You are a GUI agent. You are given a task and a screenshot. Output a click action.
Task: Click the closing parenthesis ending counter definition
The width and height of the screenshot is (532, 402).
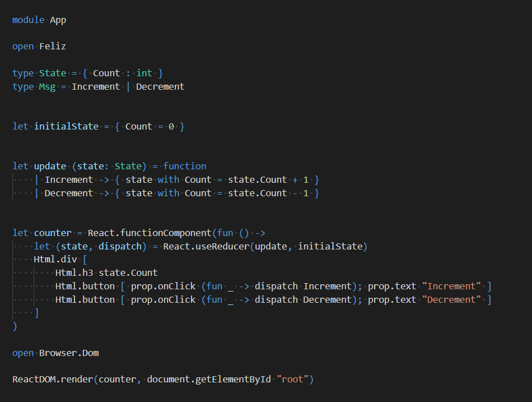[x=15, y=326]
